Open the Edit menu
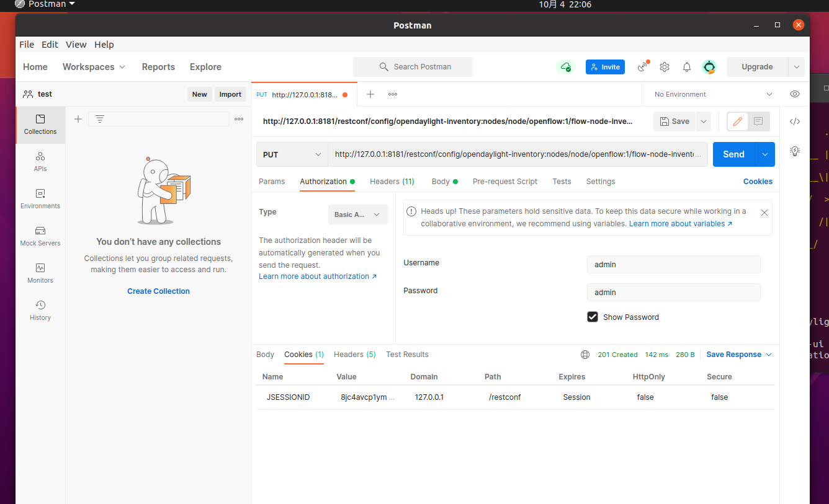The width and height of the screenshot is (829, 504). coord(50,45)
